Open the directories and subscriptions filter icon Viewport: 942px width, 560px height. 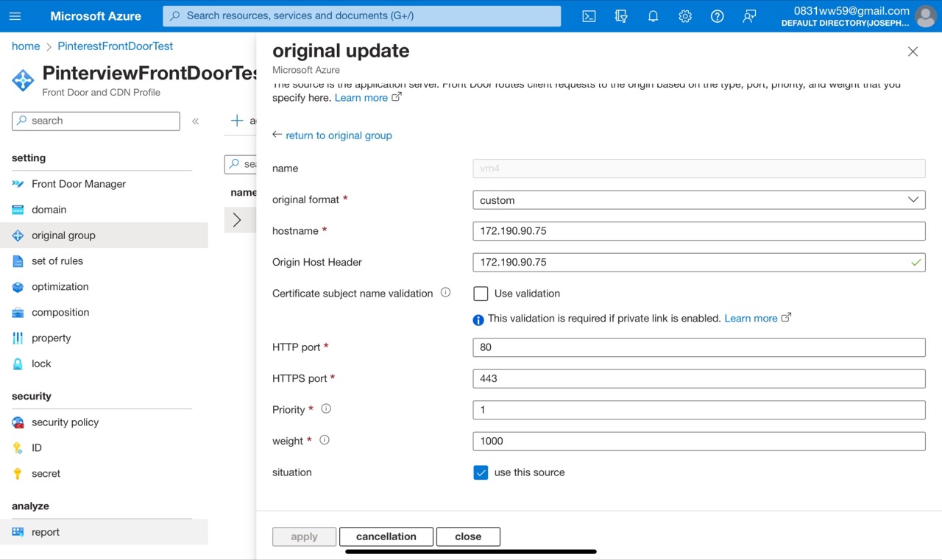click(x=621, y=16)
